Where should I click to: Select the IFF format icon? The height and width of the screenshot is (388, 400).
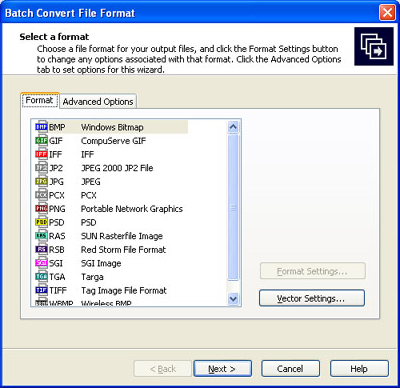pos(41,154)
